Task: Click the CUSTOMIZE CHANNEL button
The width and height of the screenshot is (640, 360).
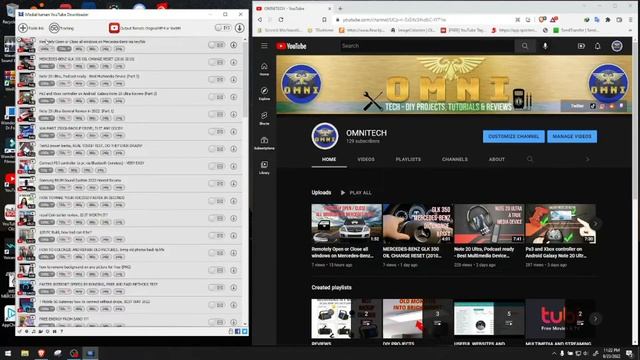Action: pyautogui.click(x=513, y=136)
